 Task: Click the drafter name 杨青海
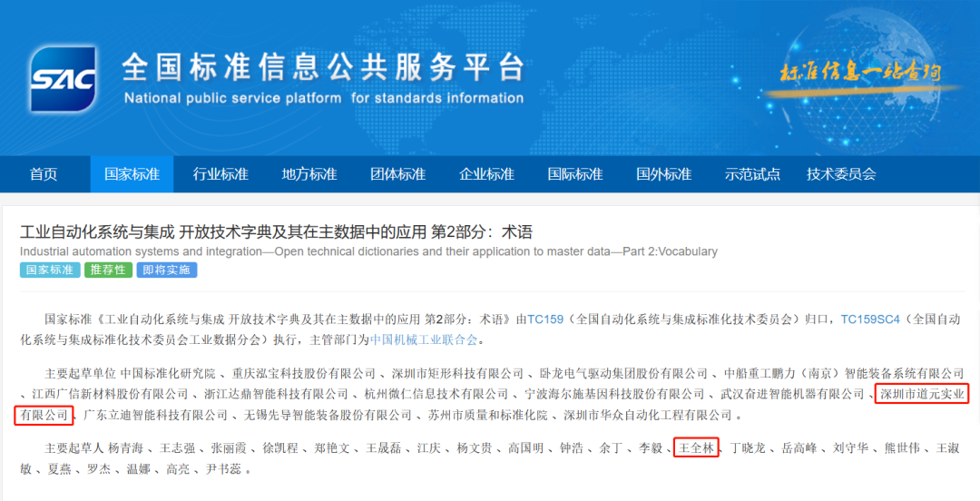click(x=125, y=448)
